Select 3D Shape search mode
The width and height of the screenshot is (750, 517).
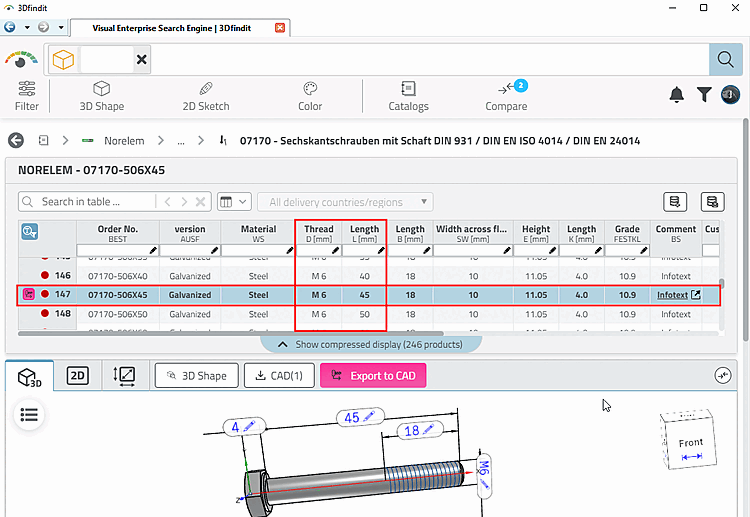(x=101, y=96)
